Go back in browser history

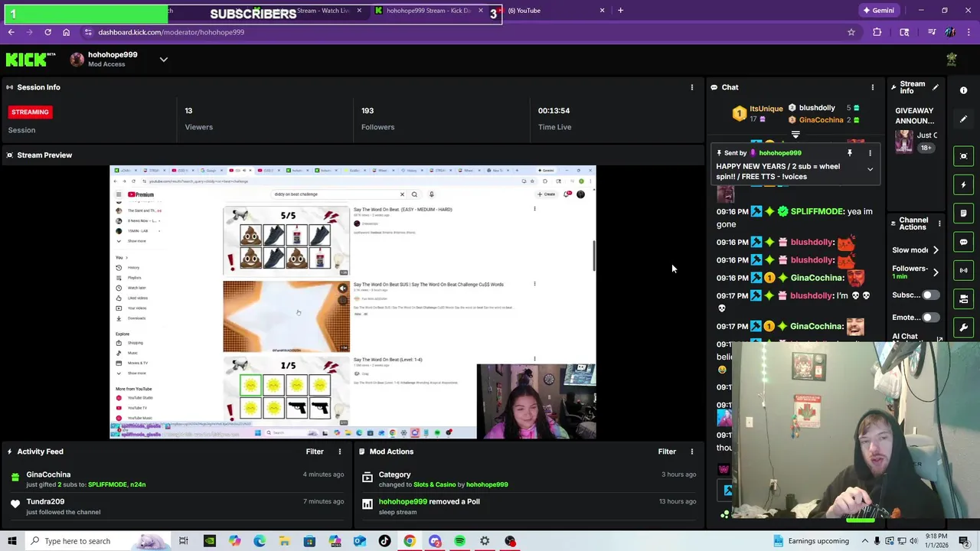(x=11, y=32)
